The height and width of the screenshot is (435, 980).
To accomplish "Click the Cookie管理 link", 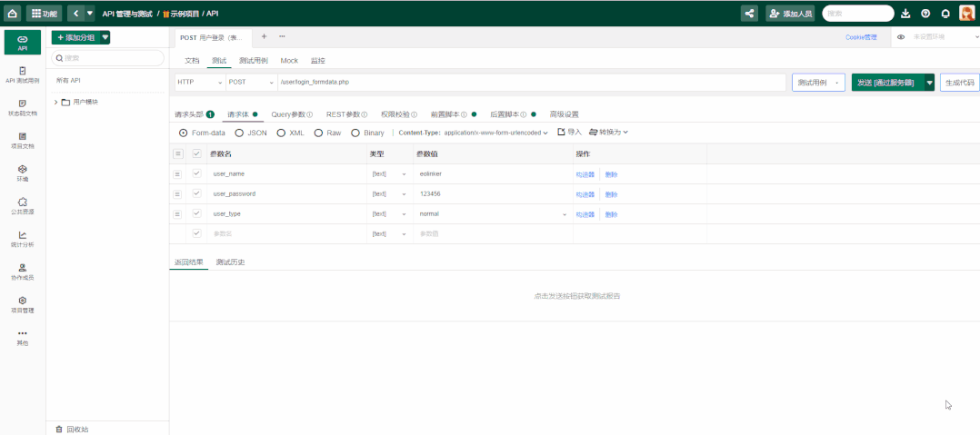I will coord(861,37).
